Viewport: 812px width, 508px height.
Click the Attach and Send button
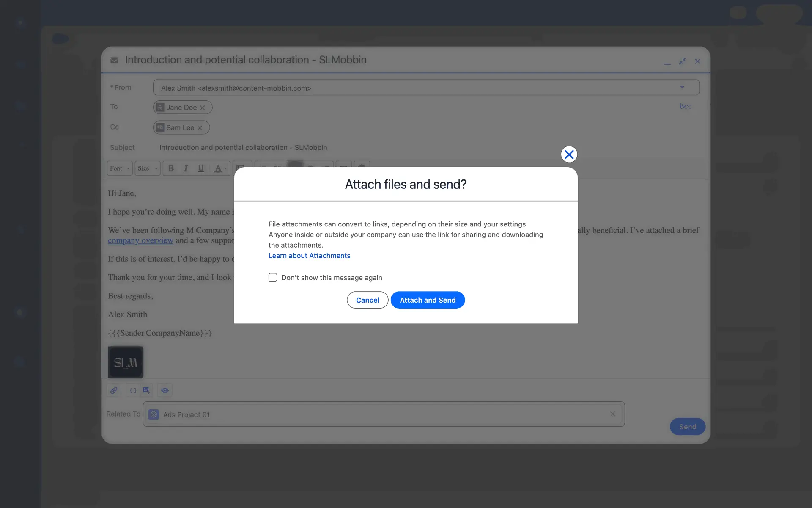(x=427, y=300)
